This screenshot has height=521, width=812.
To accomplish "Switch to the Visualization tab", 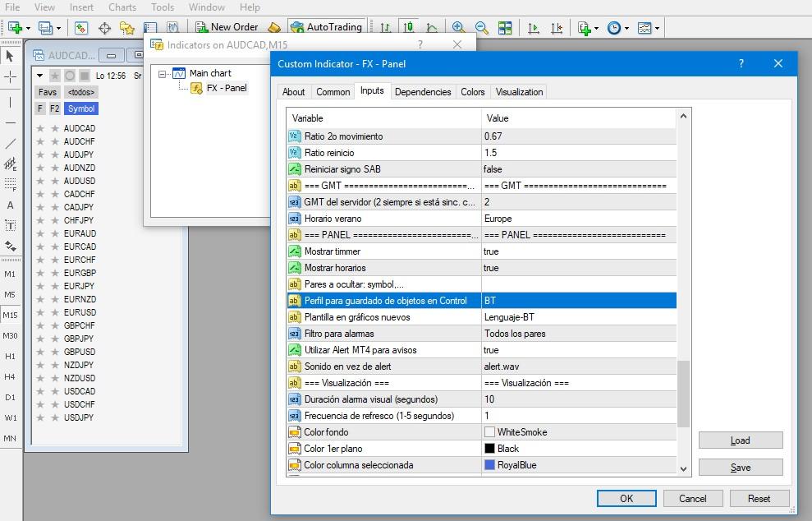I will 520,92.
